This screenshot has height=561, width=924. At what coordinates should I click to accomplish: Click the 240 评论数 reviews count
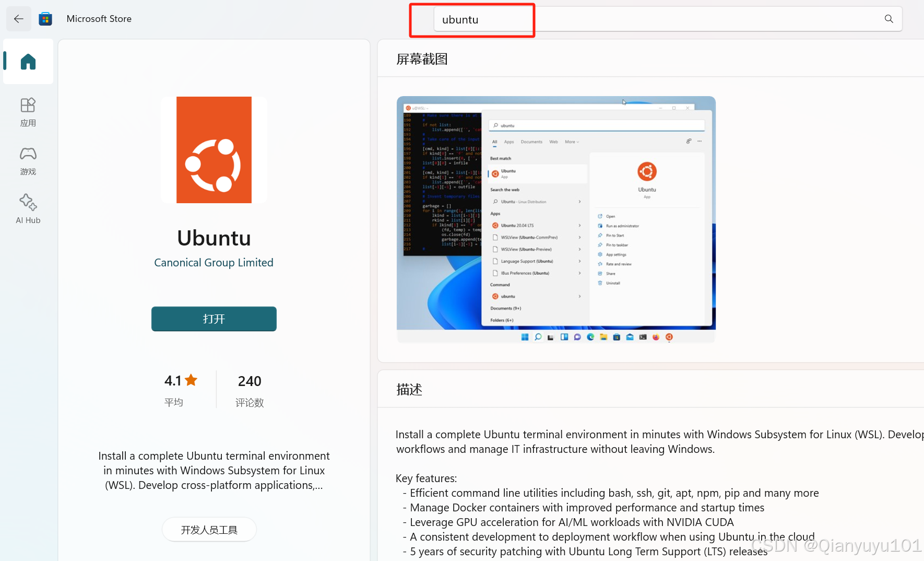(249, 389)
